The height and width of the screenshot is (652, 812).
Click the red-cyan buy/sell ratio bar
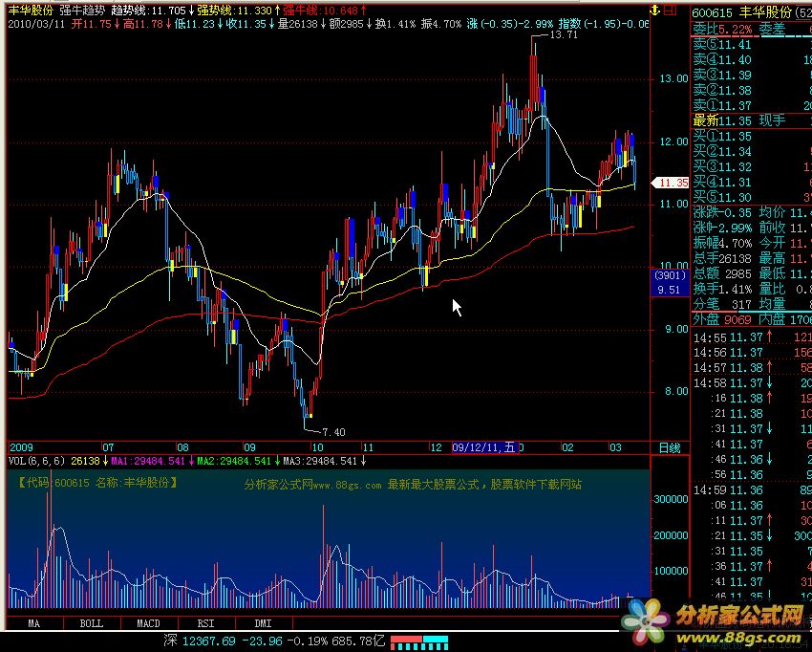(417, 639)
